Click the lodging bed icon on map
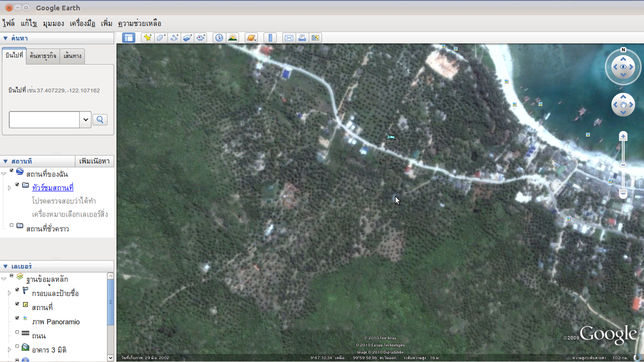Image resolution: width=644 pixels, height=362 pixels. pyautogui.click(x=390, y=137)
